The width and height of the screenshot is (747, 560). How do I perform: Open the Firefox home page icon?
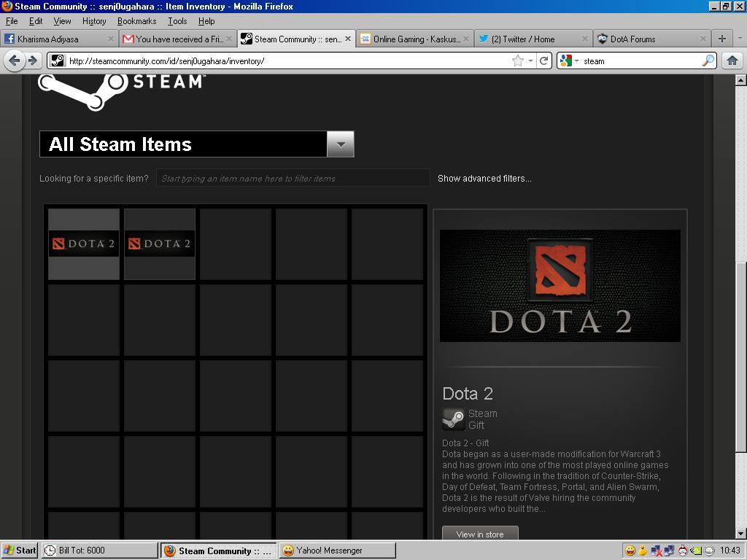(x=732, y=61)
